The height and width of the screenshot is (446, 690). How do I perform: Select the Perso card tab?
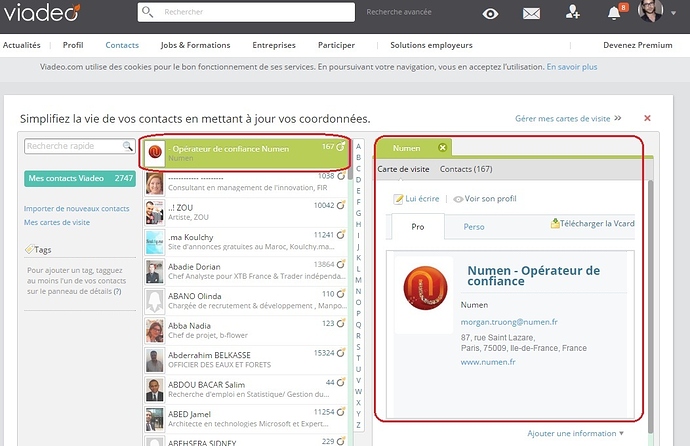click(474, 227)
